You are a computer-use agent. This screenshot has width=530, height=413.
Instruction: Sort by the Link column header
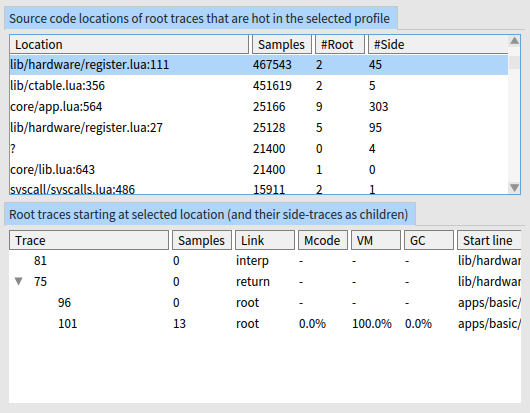[265, 240]
